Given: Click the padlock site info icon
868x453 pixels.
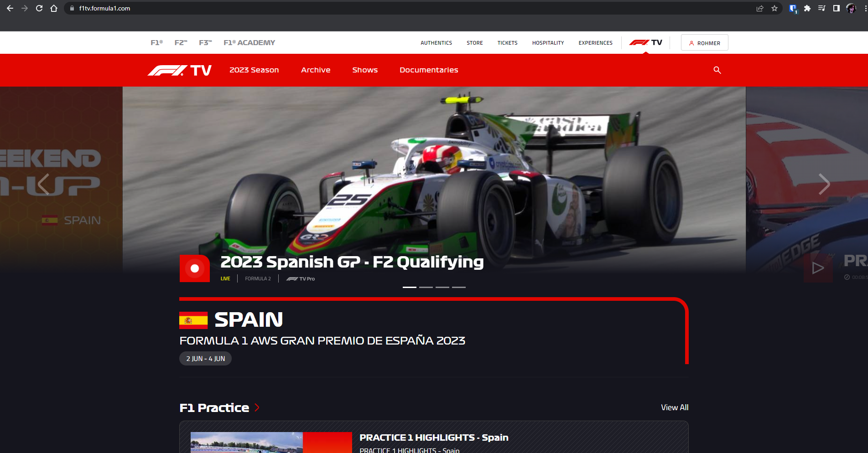Looking at the screenshot, I should (x=72, y=8).
